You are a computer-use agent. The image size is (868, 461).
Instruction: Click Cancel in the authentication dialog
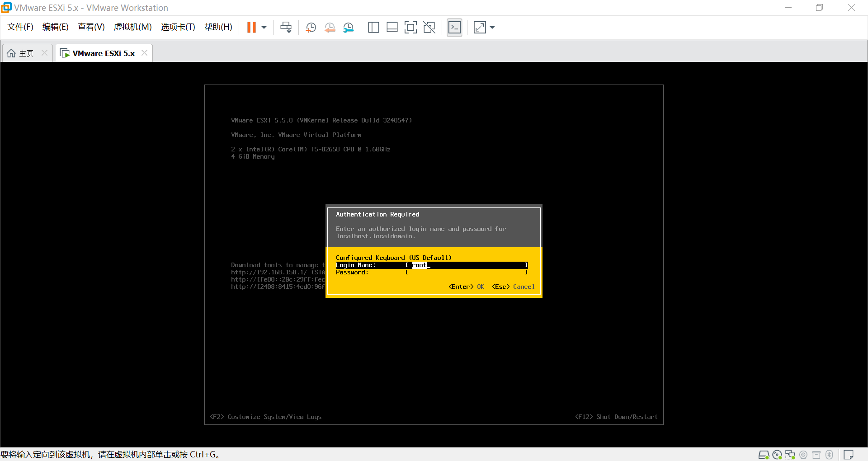tap(524, 287)
